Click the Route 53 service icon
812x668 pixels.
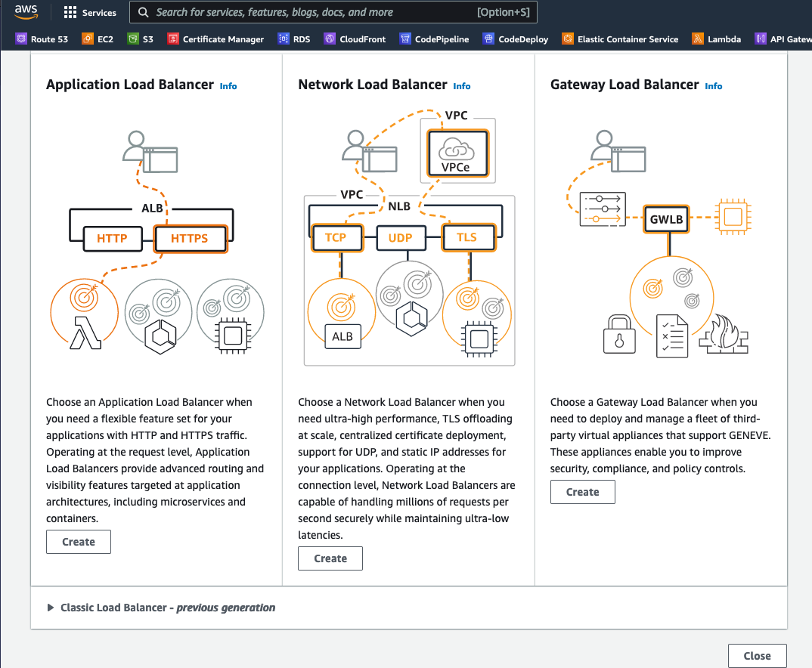pos(20,39)
